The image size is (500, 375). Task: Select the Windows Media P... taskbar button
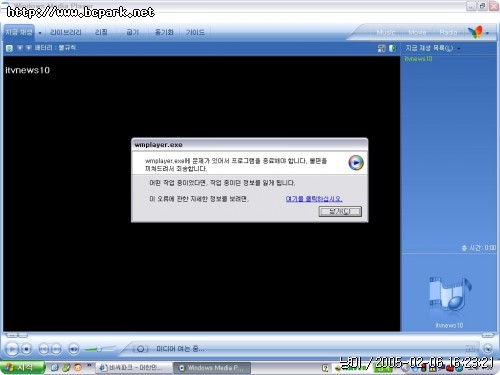click(x=212, y=368)
